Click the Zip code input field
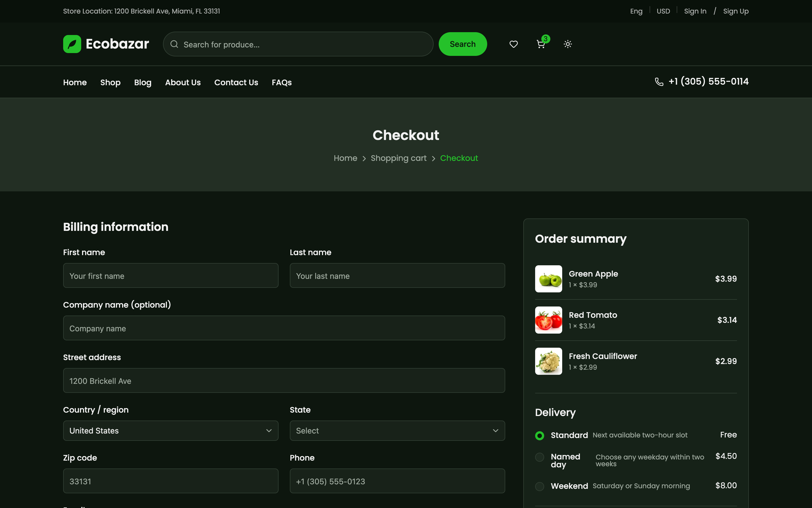 click(x=171, y=481)
